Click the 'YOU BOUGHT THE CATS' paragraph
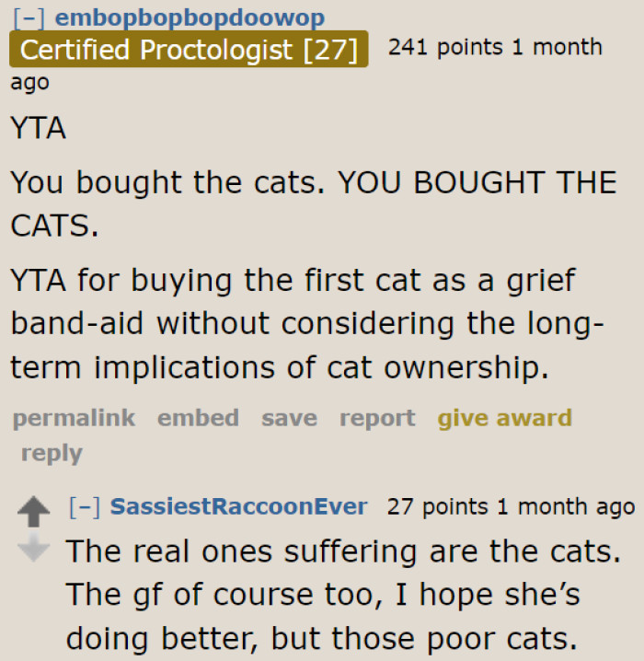Screen dimensions: 644x661 pos(313,201)
